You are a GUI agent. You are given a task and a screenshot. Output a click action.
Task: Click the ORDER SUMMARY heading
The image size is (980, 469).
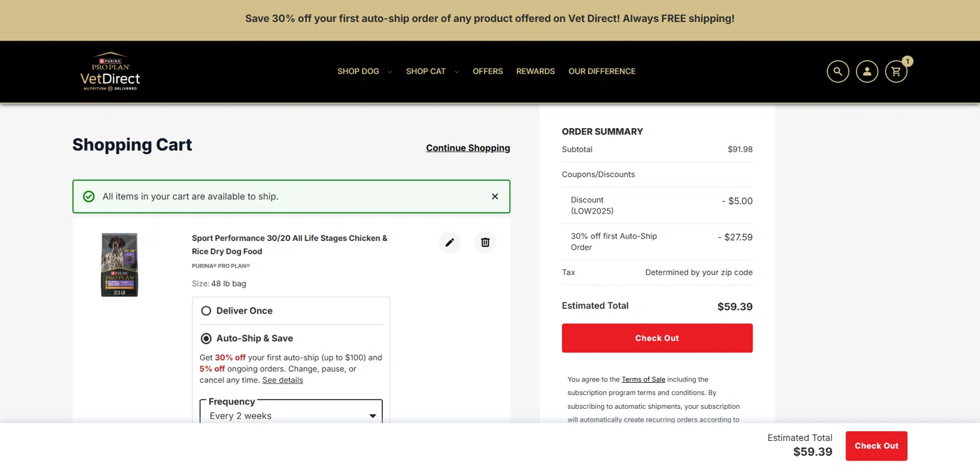click(602, 132)
